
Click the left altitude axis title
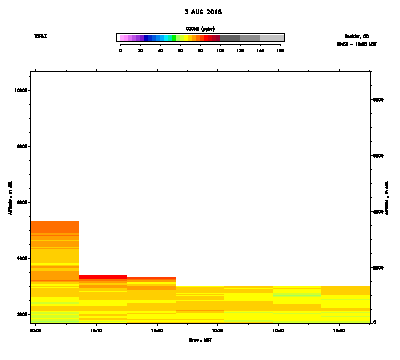click(x=10, y=198)
